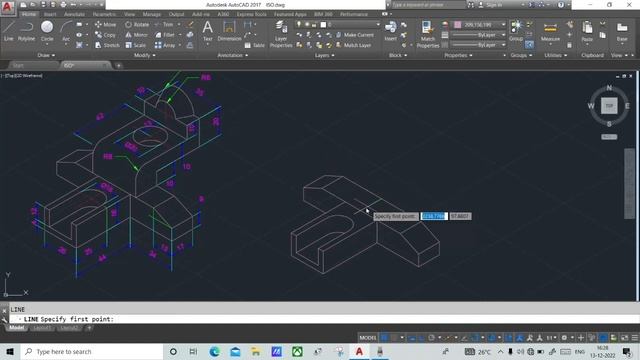The image size is (640, 360).
Task: Click the Windows taskbar search box
Action: [x=92, y=351]
